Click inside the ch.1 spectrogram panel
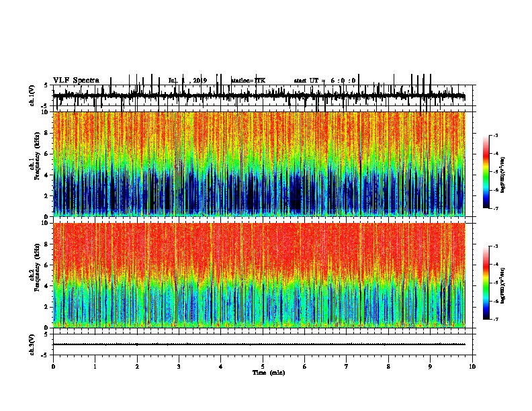532x411 pixels. (x=259, y=164)
